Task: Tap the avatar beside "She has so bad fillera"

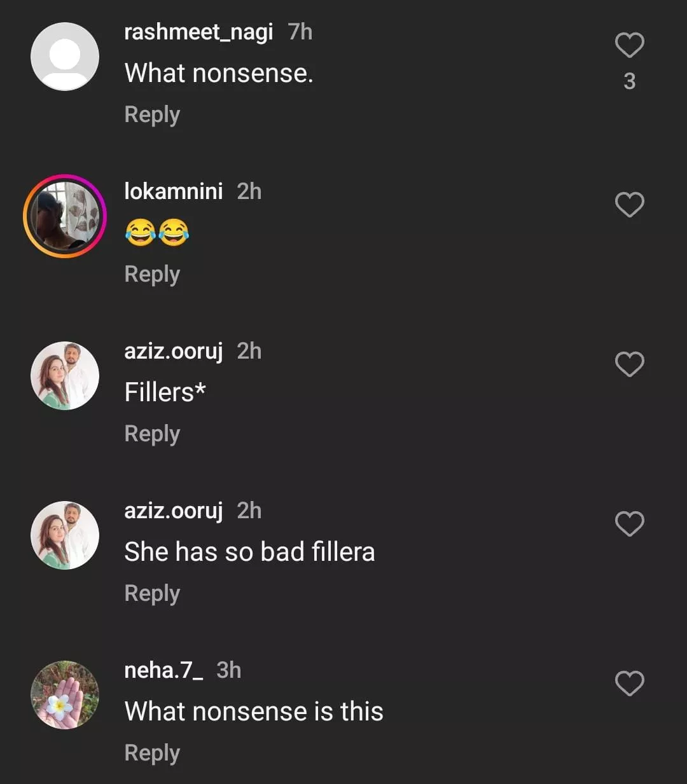Action: tap(65, 535)
